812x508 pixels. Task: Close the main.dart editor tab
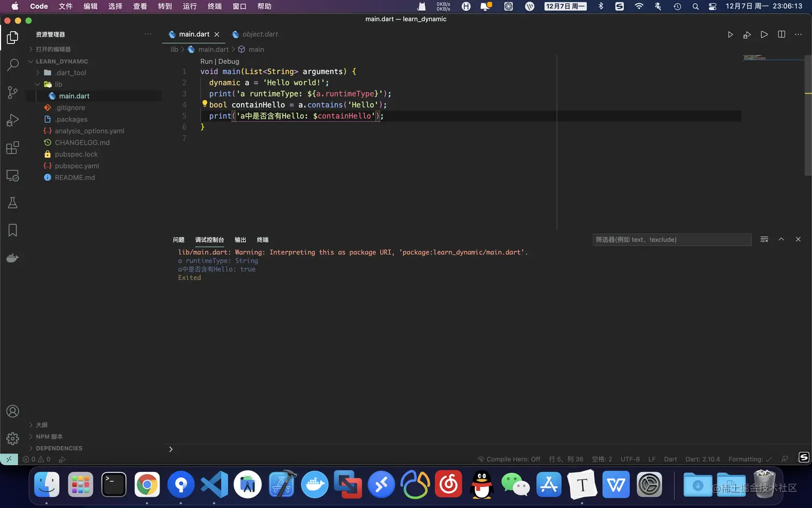click(x=217, y=34)
